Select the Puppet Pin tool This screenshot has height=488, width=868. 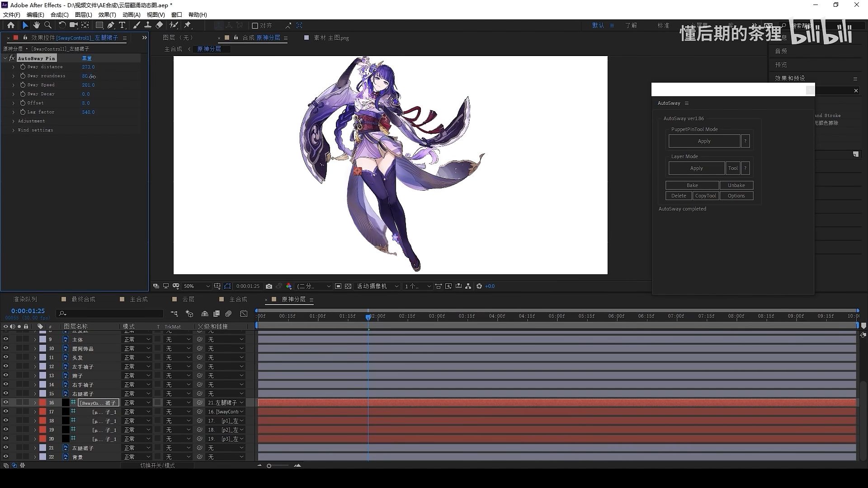(188, 25)
